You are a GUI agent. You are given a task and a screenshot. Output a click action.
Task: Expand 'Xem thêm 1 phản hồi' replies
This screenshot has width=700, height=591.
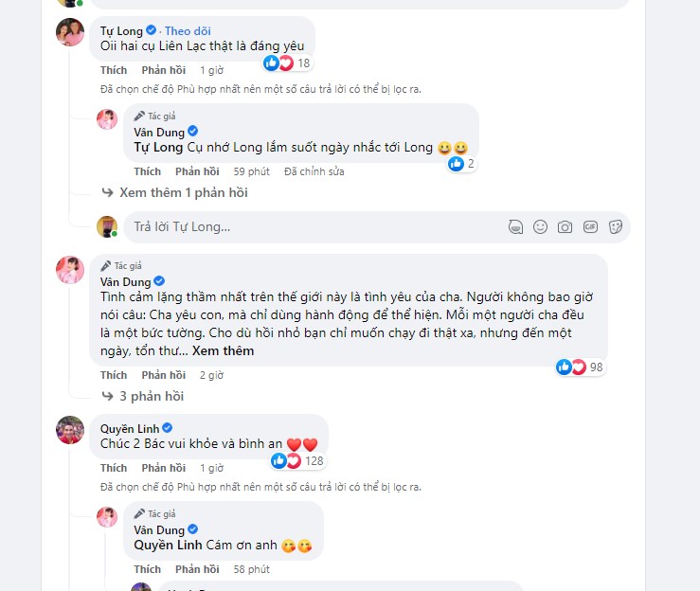(183, 192)
